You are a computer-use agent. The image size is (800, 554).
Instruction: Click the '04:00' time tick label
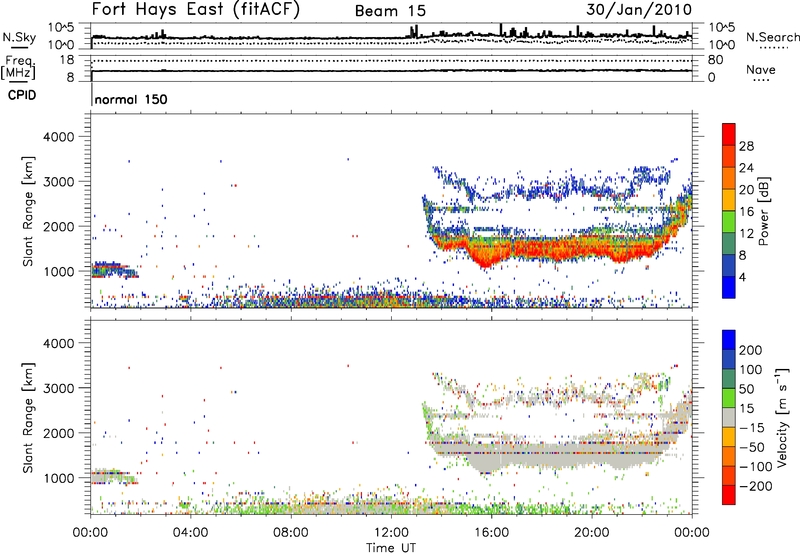tap(191, 533)
